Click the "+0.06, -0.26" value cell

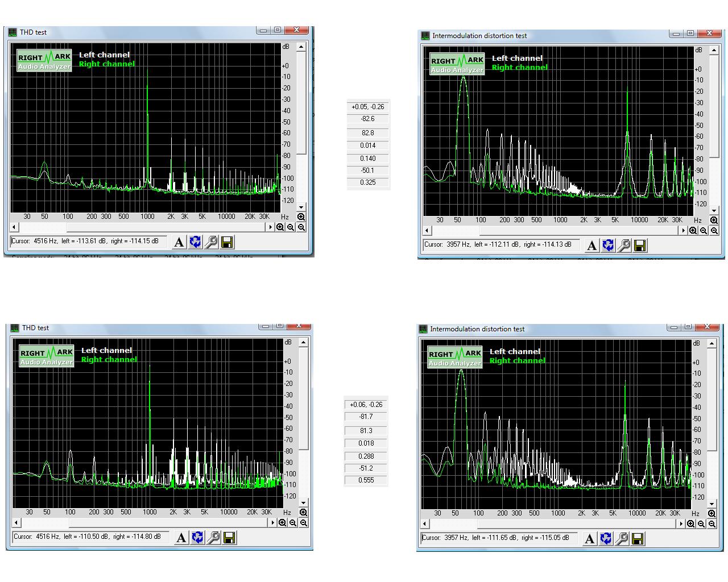point(366,405)
